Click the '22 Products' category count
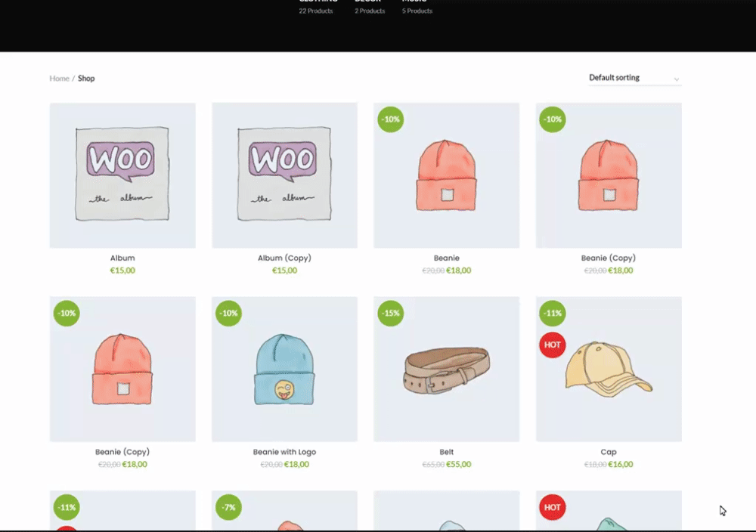This screenshot has width=756, height=532. tap(316, 11)
